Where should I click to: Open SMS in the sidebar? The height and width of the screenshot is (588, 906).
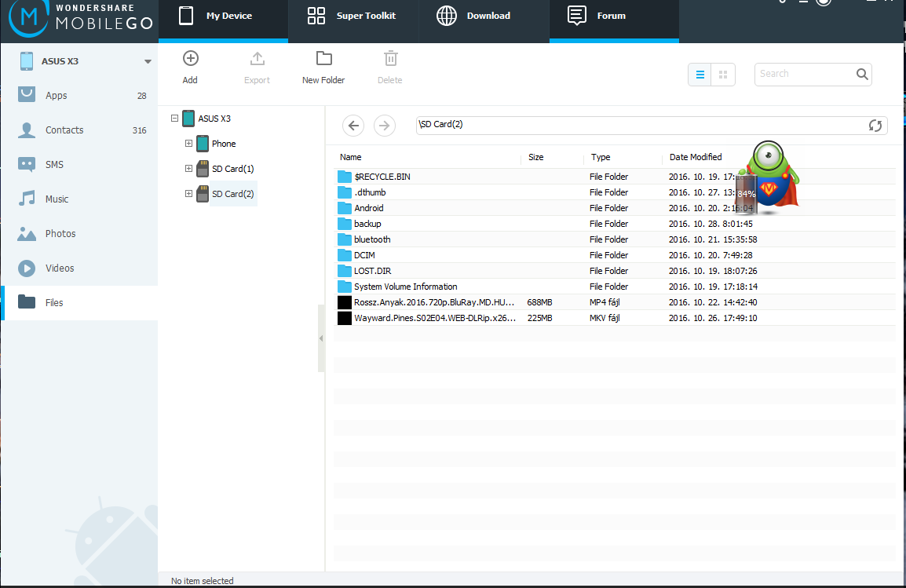coord(79,165)
